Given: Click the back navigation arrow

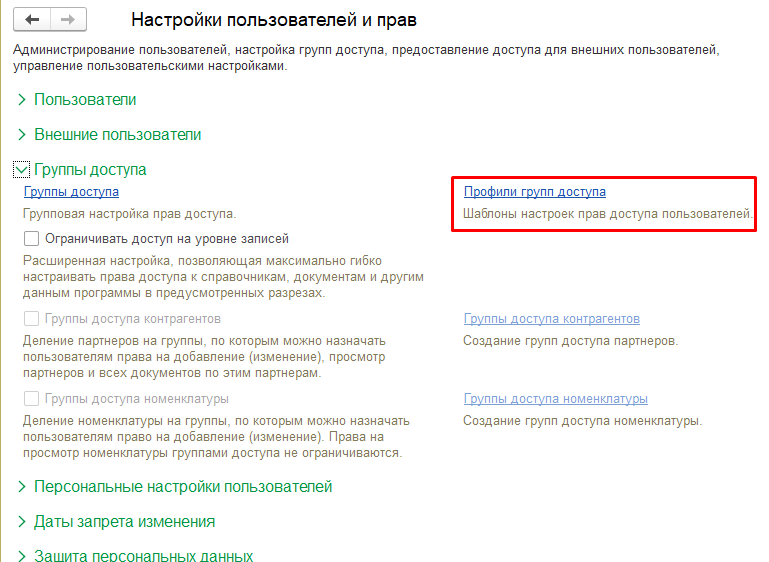Looking at the screenshot, I should 33,20.
